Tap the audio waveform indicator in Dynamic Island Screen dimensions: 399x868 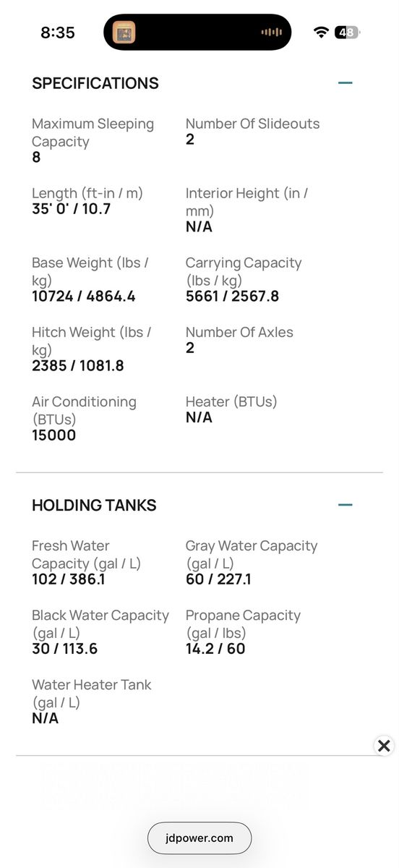pos(271,33)
